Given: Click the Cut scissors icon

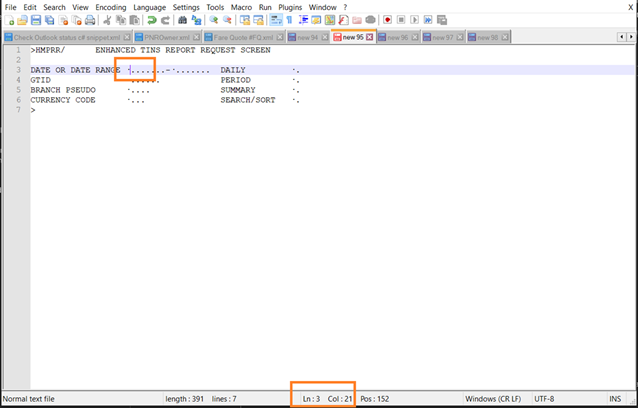Looking at the screenshot, I should pos(108,20).
